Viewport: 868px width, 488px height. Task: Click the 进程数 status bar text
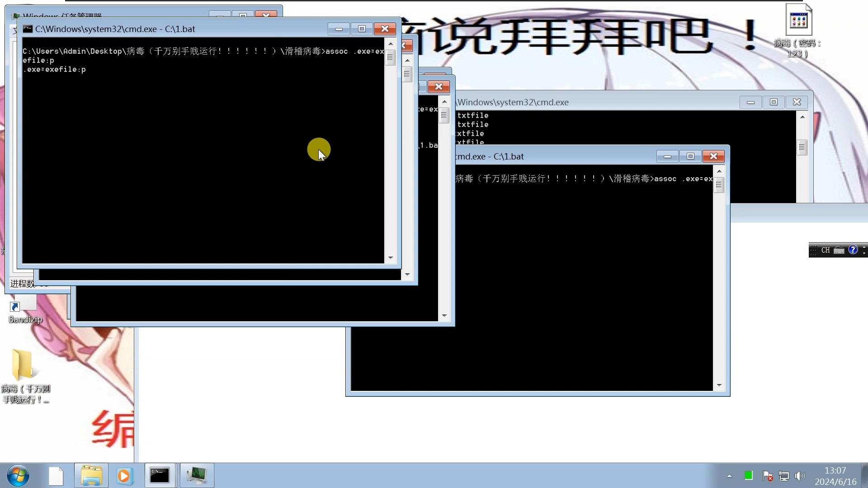[x=22, y=284]
